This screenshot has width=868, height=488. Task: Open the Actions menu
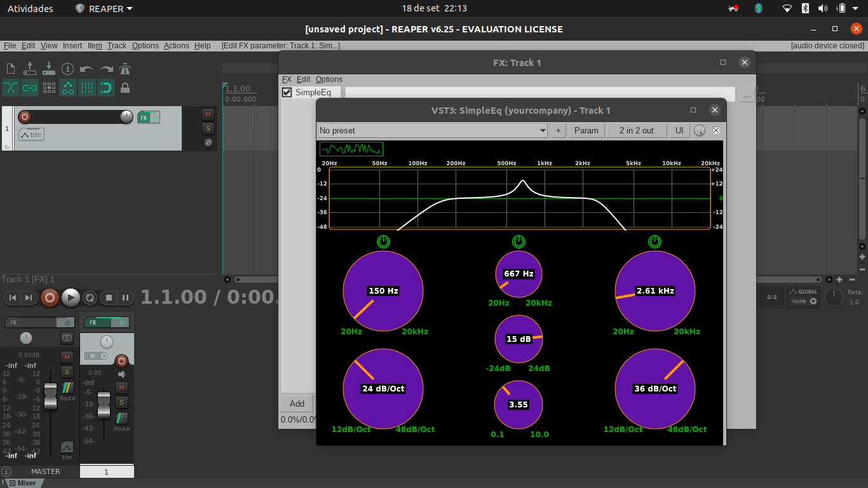click(x=176, y=46)
